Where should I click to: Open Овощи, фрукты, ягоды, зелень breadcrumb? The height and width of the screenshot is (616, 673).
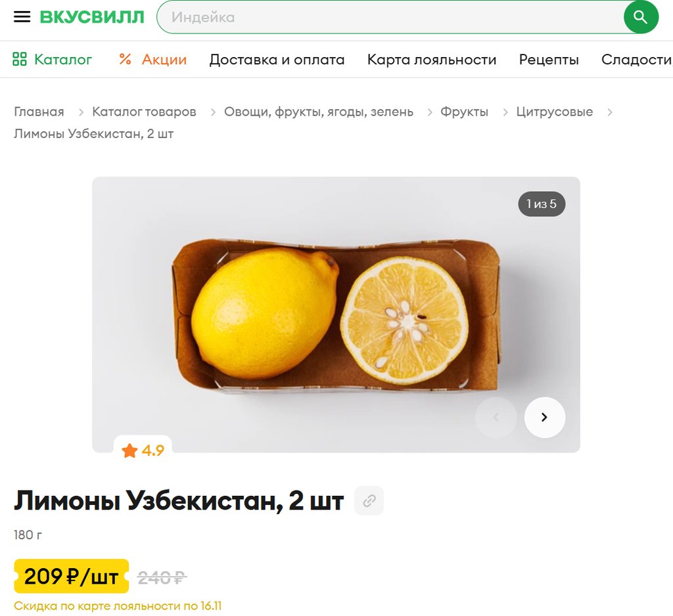point(319,112)
